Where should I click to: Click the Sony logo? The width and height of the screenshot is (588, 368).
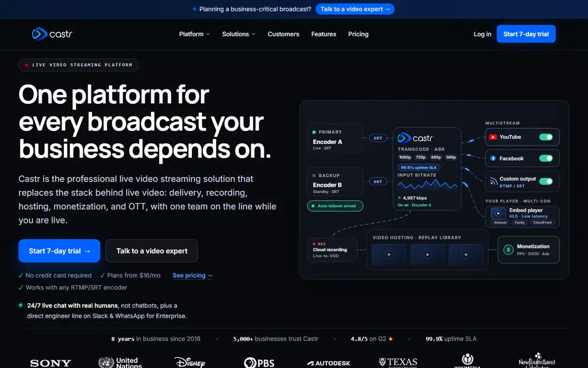pyautogui.click(x=50, y=363)
